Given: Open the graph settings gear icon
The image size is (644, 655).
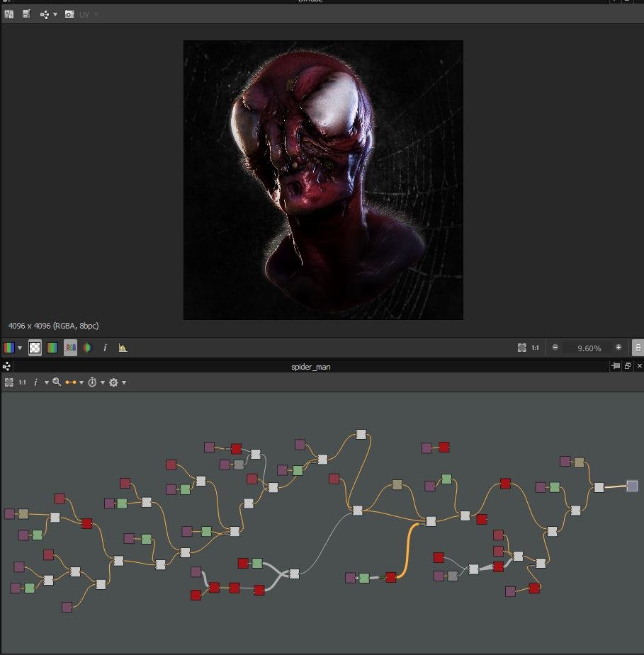Looking at the screenshot, I should pyautogui.click(x=113, y=382).
